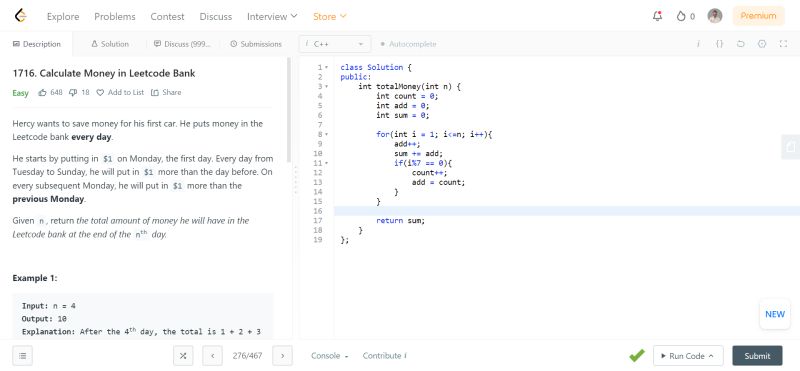Go to the Discuss menu item
The height and width of the screenshot is (371, 800).
pos(216,16)
